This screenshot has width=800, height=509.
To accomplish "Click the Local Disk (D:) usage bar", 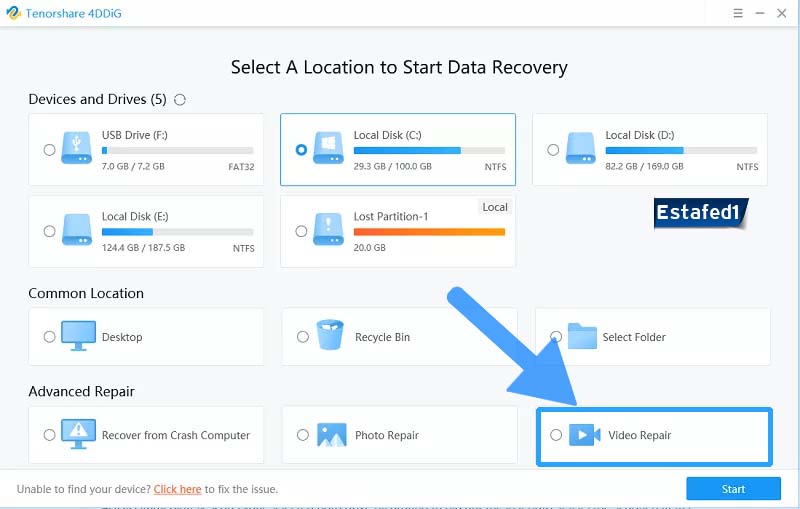I will (x=681, y=150).
